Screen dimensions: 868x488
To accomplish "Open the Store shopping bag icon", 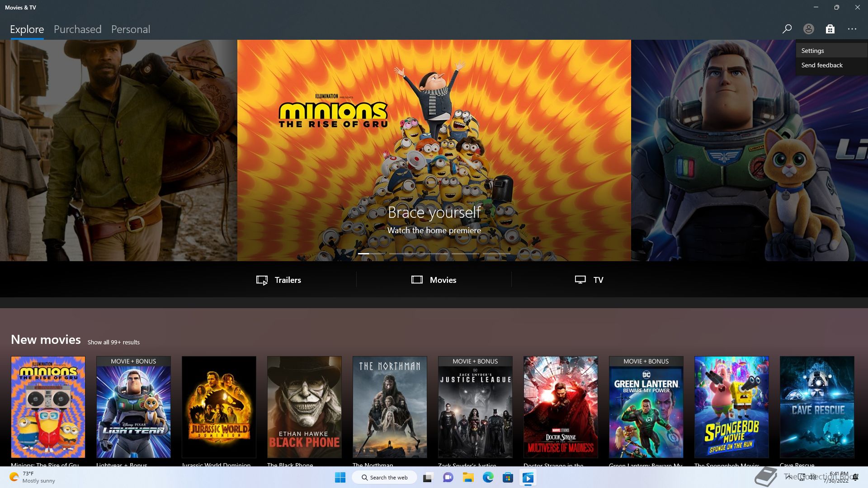I will pyautogui.click(x=830, y=29).
